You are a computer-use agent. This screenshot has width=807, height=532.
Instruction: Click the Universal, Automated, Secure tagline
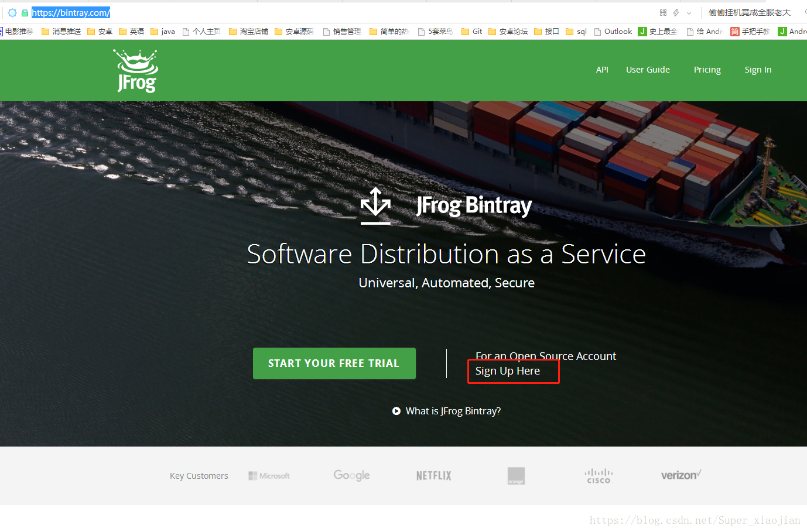[446, 283]
